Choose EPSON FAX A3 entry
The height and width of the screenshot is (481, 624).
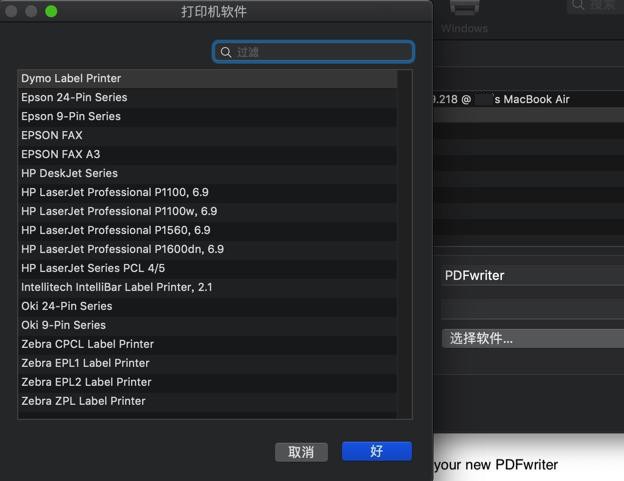(207, 154)
